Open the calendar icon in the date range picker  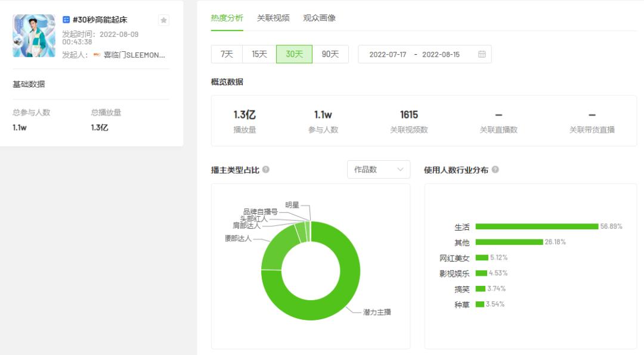tap(483, 54)
